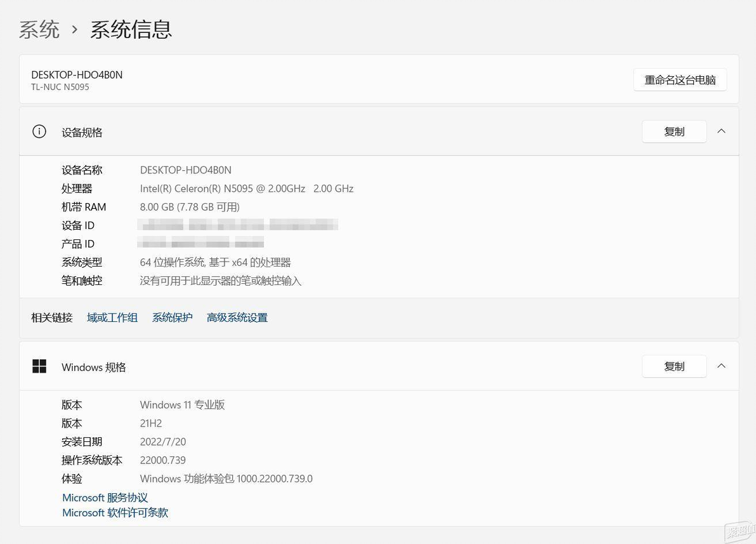Click the 相关链接 label

click(51, 317)
